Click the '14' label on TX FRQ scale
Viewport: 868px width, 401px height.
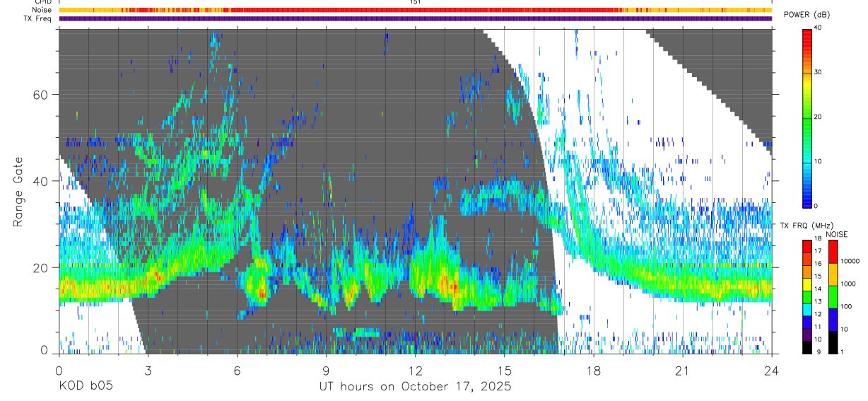pos(818,289)
